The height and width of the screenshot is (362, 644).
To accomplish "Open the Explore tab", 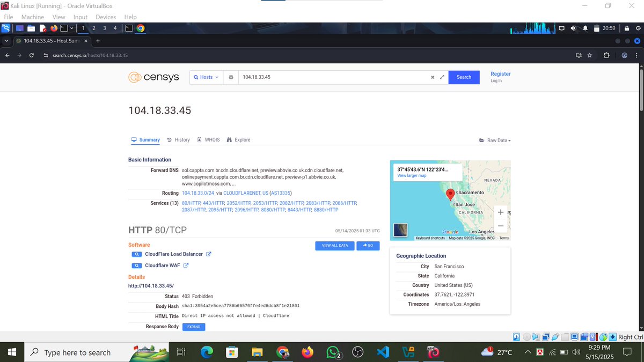I will click(x=238, y=140).
